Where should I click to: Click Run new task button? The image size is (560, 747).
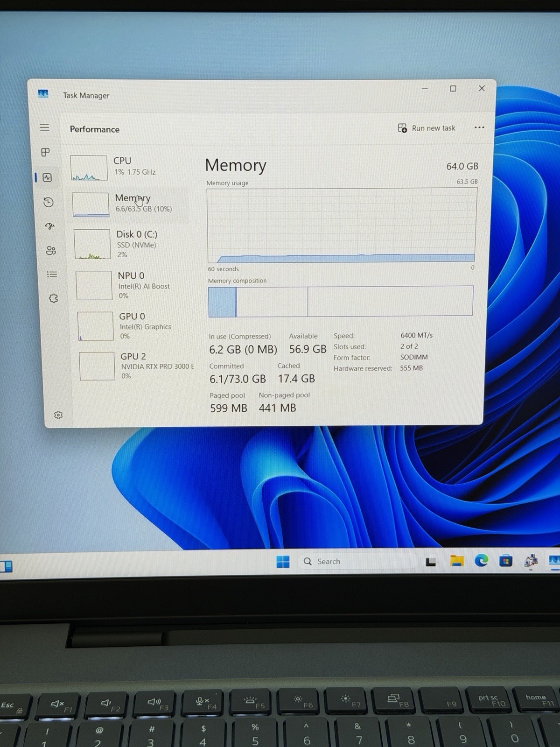point(427,128)
